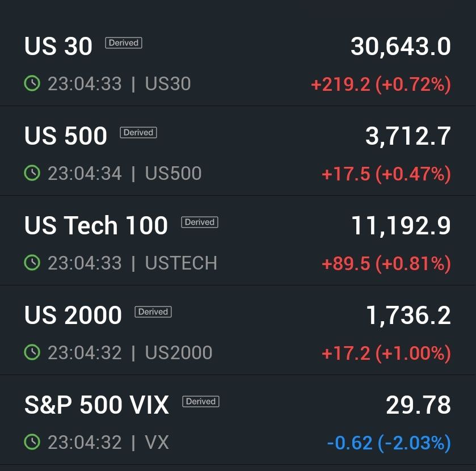Viewport: 476px width, 471px height.
Task: Click the green clock icon for US 30
Action: point(32,83)
